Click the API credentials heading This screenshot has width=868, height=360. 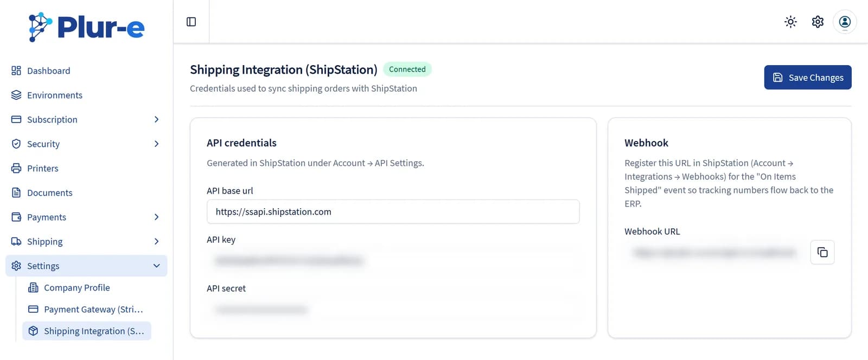[241, 143]
